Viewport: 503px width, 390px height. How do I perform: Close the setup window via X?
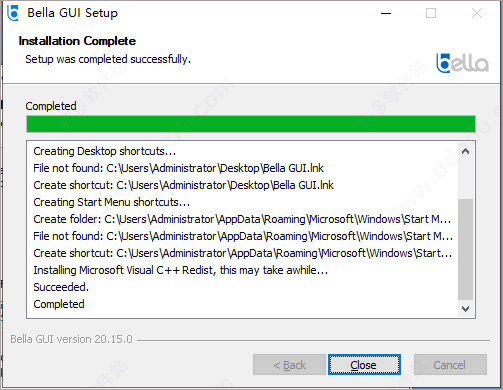477,13
